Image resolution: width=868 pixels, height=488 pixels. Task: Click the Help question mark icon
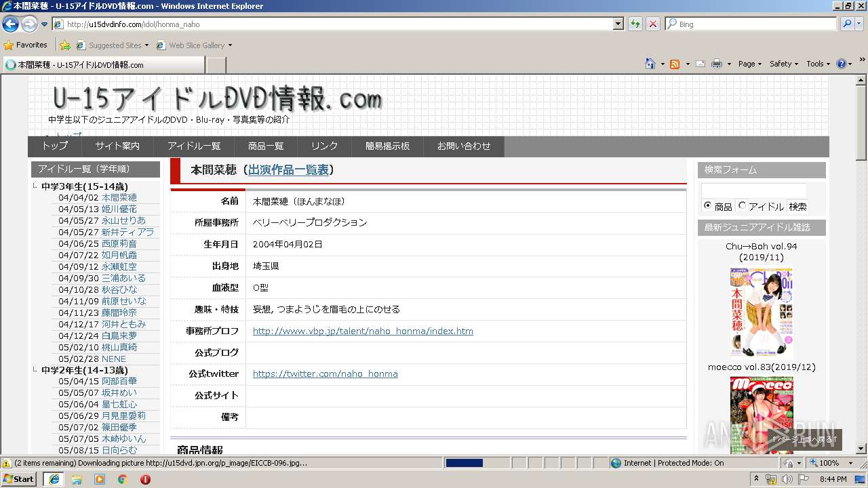[842, 64]
